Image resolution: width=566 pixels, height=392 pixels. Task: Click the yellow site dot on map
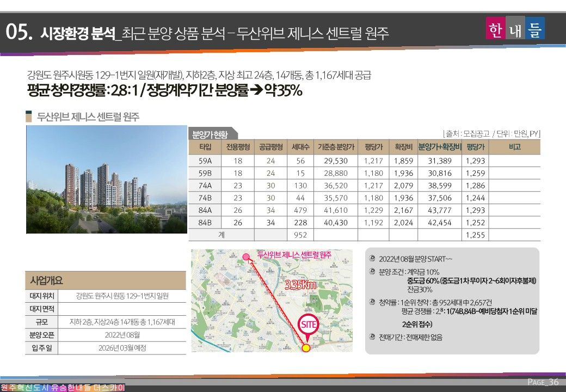306,348
